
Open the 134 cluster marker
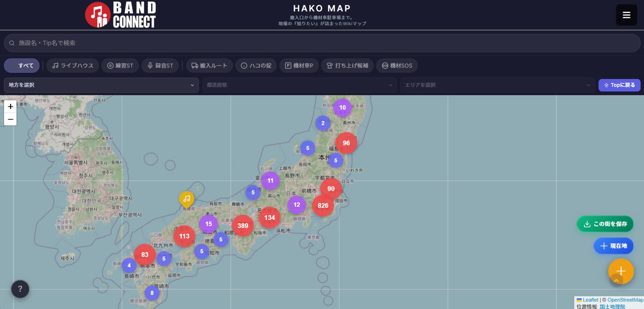click(270, 217)
